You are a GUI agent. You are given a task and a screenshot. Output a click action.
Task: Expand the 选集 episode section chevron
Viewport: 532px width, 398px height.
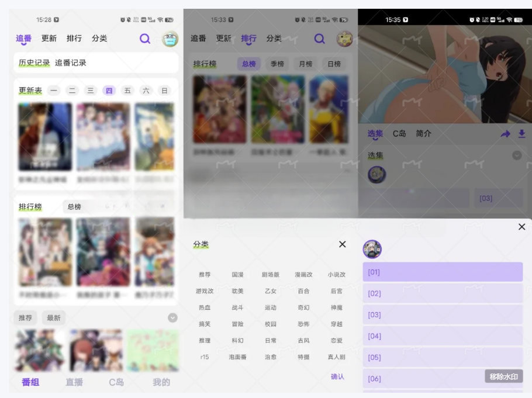pos(517,155)
